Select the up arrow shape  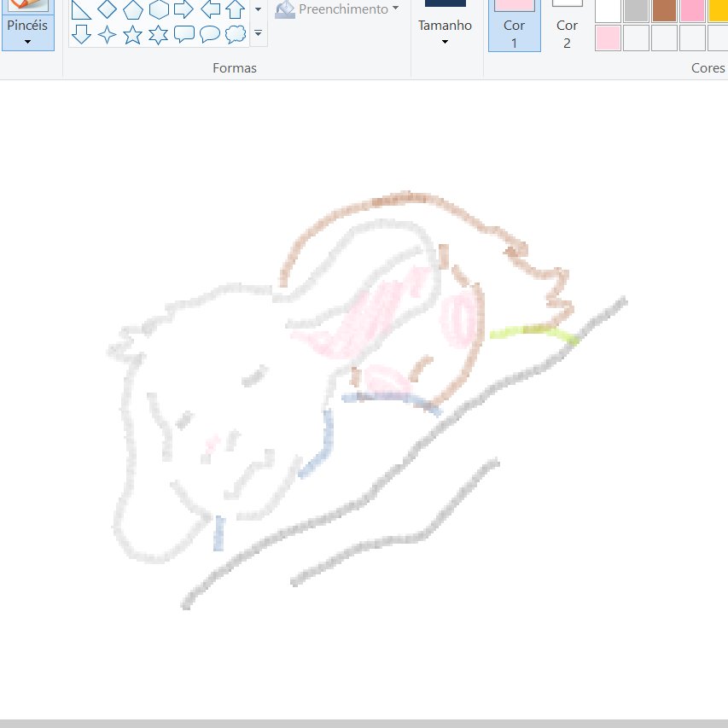(x=236, y=9)
